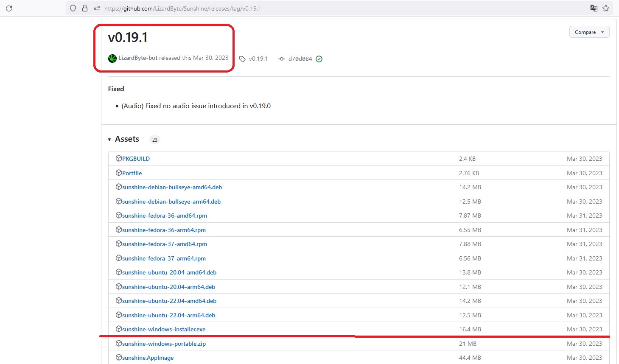Image resolution: width=619 pixels, height=364 pixels.
Task: Click the package icon next to Portfile
Action: tap(119, 173)
